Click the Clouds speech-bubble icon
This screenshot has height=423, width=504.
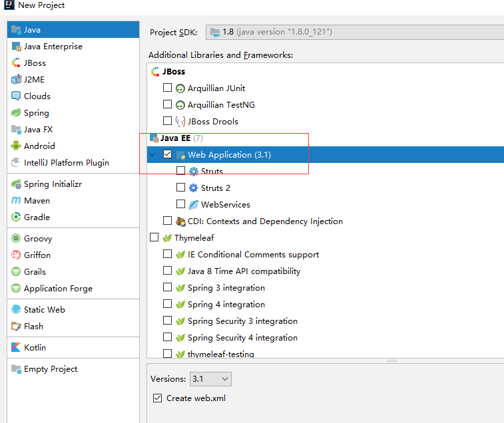click(x=16, y=96)
